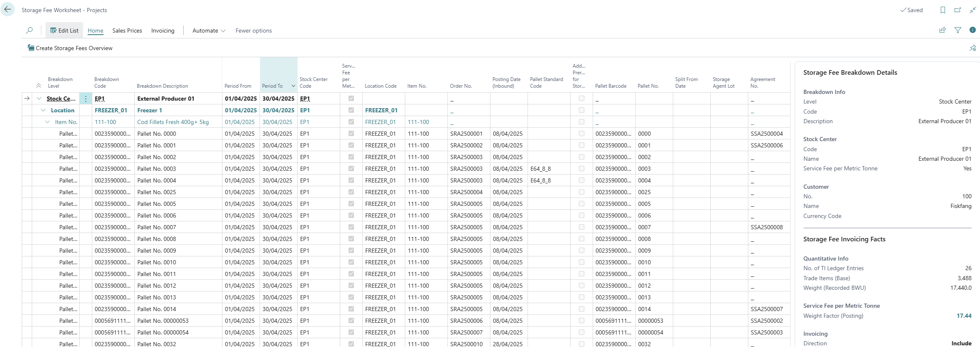
Task: Click the pin action bar icon
Action: (x=972, y=48)
